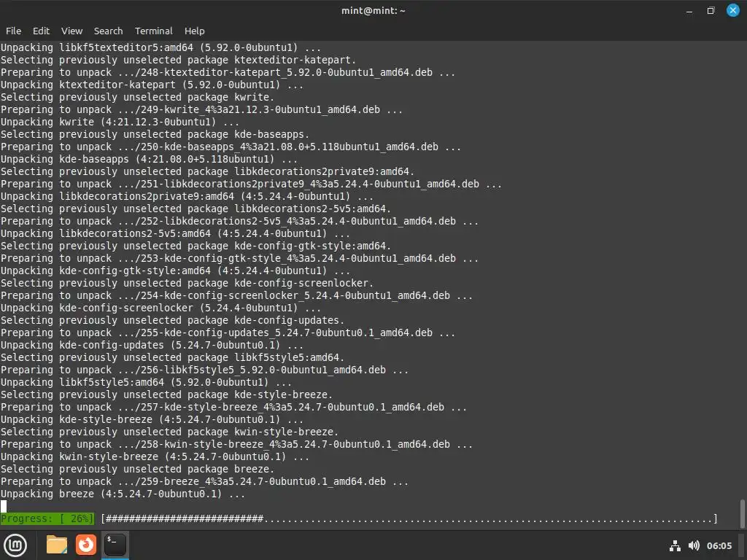
Task: Launch Firefox from the taskbar
Action: pyautogui.click(x=86, y=545)
